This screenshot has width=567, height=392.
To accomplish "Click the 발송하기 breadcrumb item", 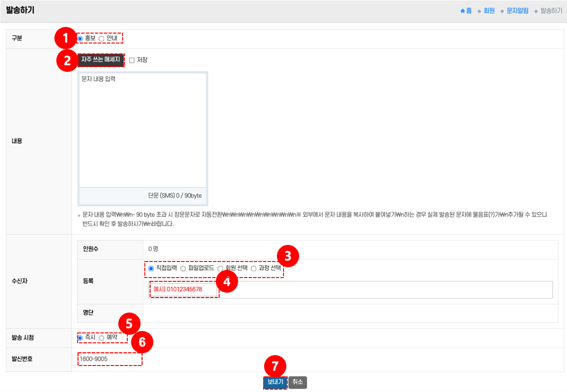I will coord(551,11).
